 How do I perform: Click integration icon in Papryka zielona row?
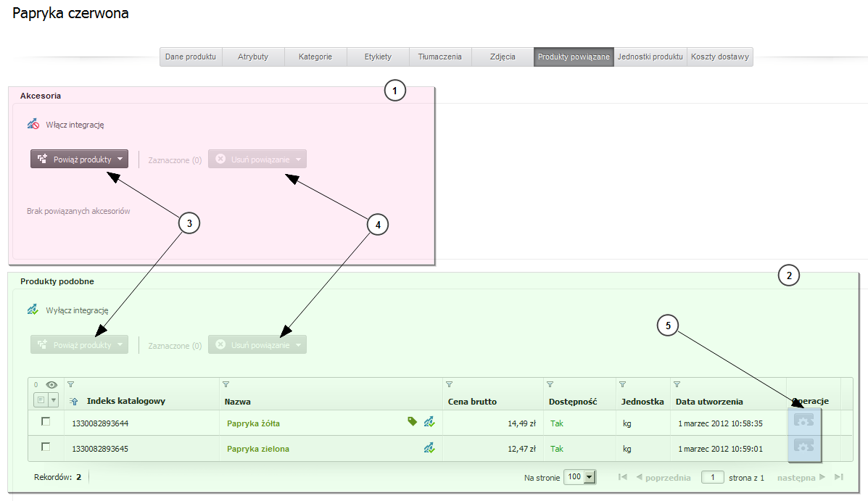429,449
